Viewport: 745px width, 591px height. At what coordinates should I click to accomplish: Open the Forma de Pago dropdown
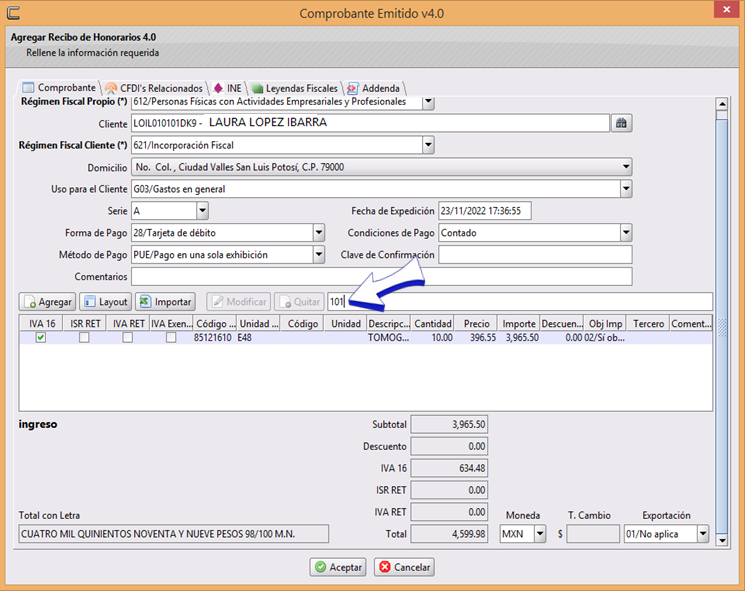(x=319, y=233)
